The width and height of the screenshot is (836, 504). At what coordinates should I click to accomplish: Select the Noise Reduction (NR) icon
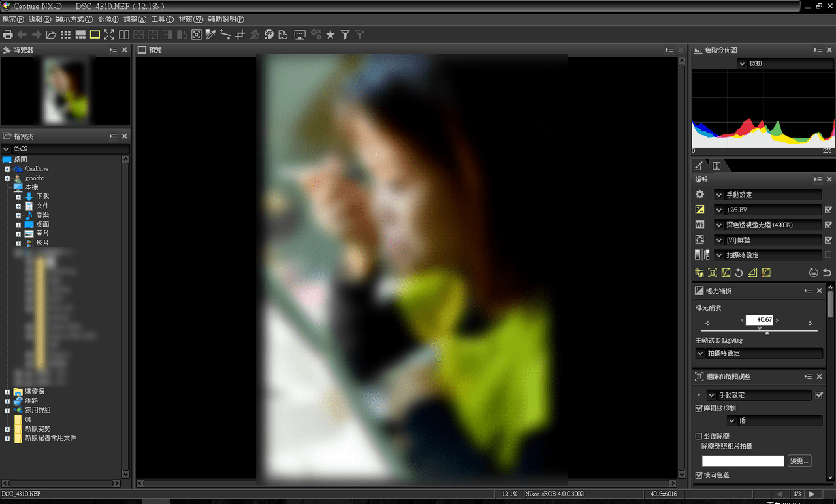coord(699,272)
